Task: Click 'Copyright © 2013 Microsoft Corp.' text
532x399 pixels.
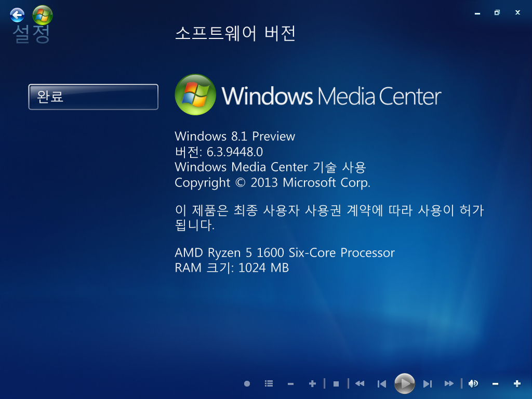Action: tap(272, 183)
